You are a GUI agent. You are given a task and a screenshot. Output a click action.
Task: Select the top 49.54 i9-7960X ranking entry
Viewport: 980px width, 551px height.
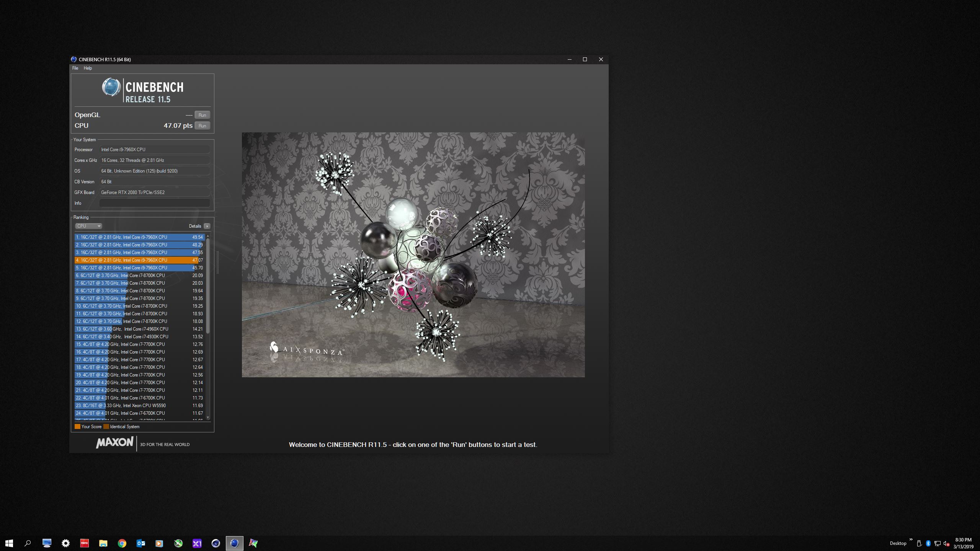(x=139, y=237)
